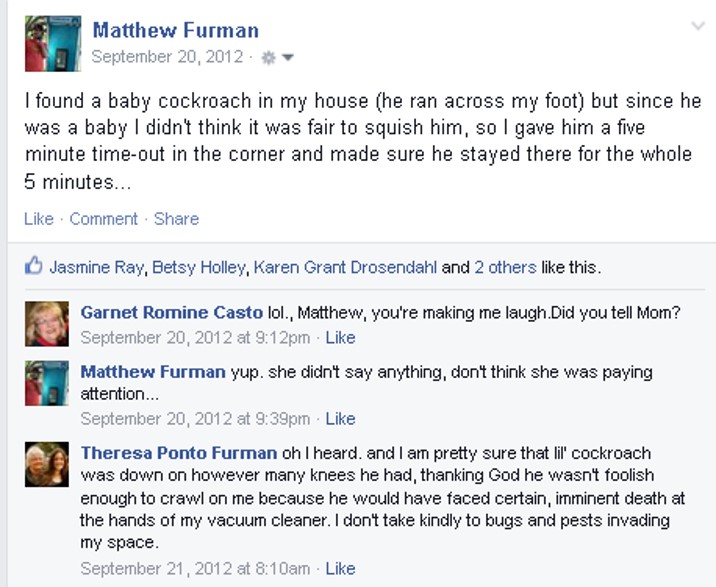Open the audience selector dropdown arrow

coord(288,58)
